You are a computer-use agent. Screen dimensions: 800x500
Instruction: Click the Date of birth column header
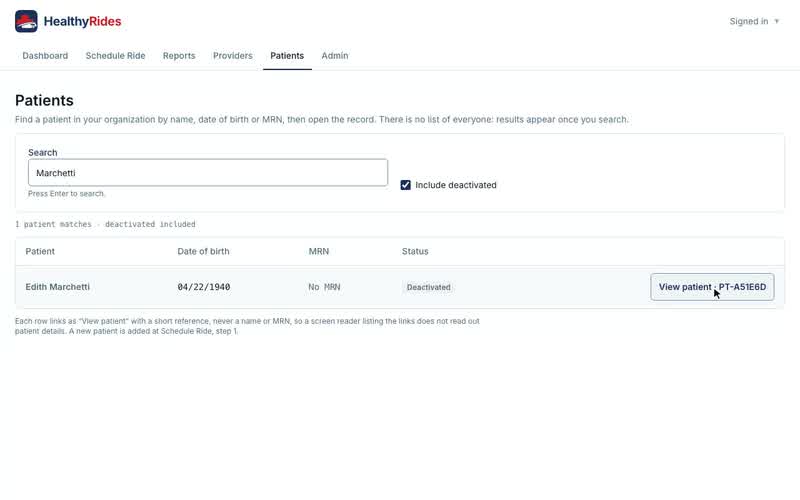pos(203,251)
